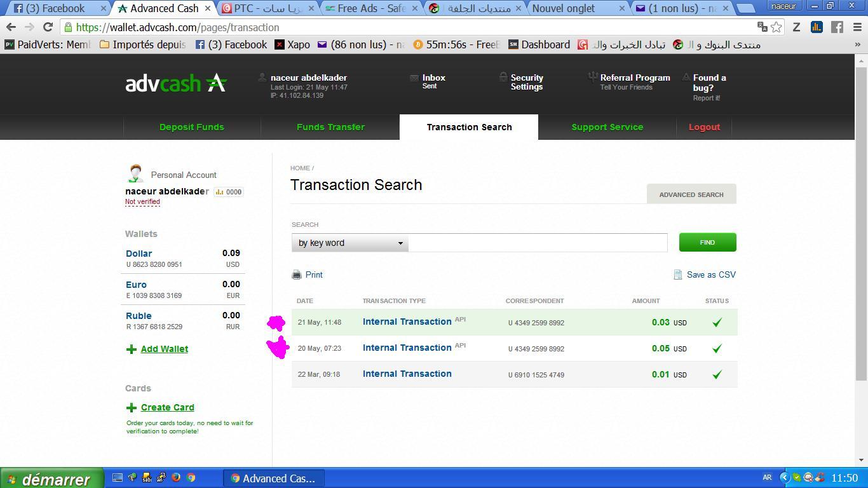Open the PaidVerts bookmark
The image size is (868, 488).
(48, 44)
